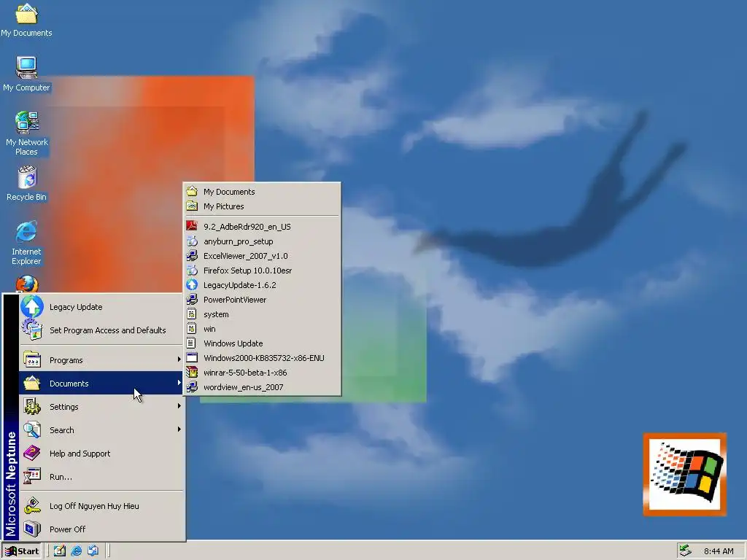The width and height of the screenshot is (747, 560).
Task: Click the Set Program Access and Defaults icon
Action: pyautogui.click(x=32, y=330)
